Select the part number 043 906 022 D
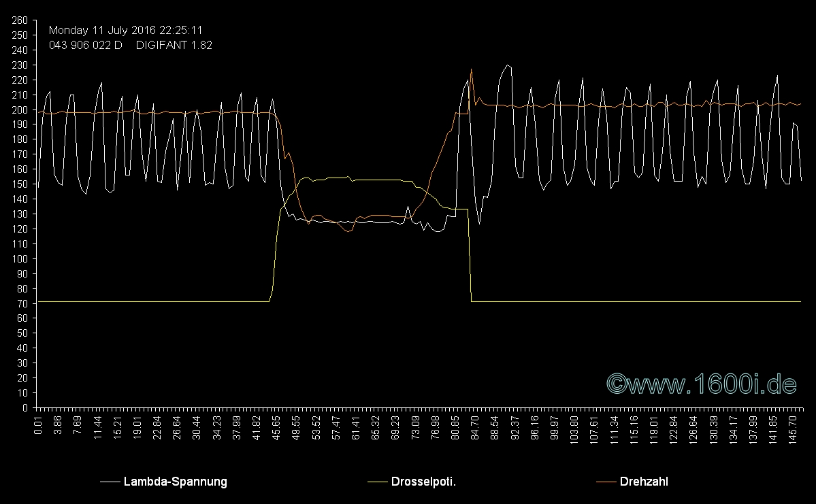This screenshot has width=816, height=504. (x=86, y=46)
